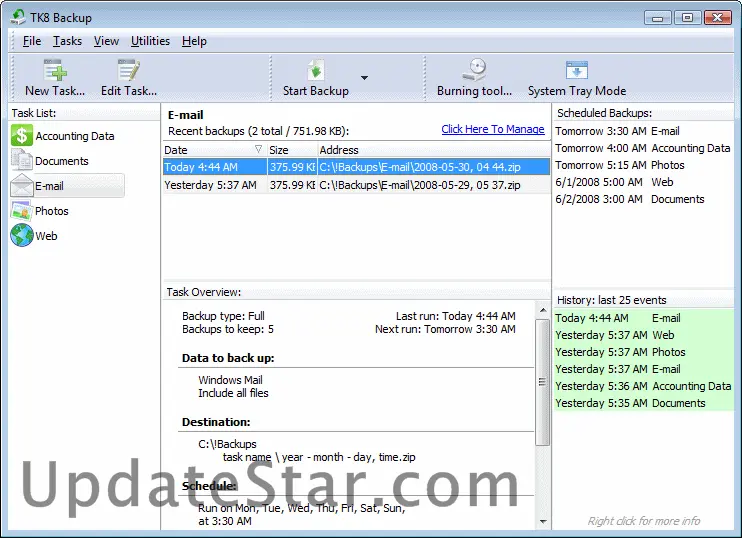
Task: Switch to System Tray Mode
Action: (x=577, y=71)
